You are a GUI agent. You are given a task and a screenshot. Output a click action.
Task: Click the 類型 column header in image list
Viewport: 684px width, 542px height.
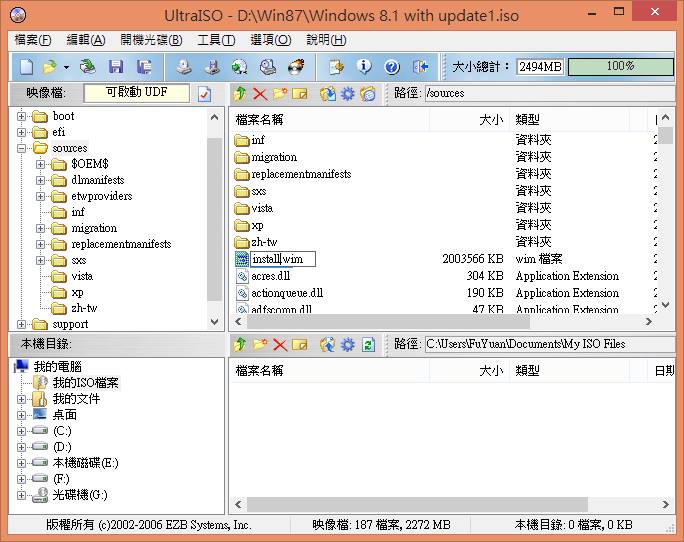569,120
